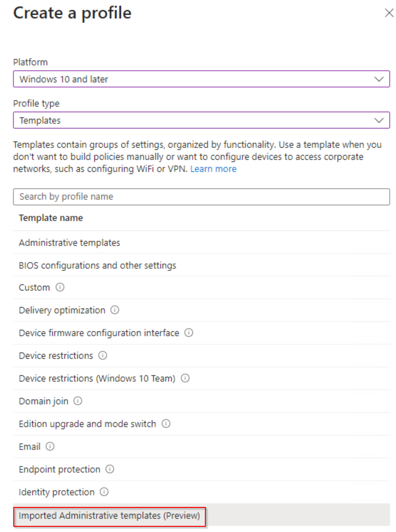Click info icon for Edition upgrade and mode switch
This screenshot has height=532, width=396.
click(x=166, y=424)
